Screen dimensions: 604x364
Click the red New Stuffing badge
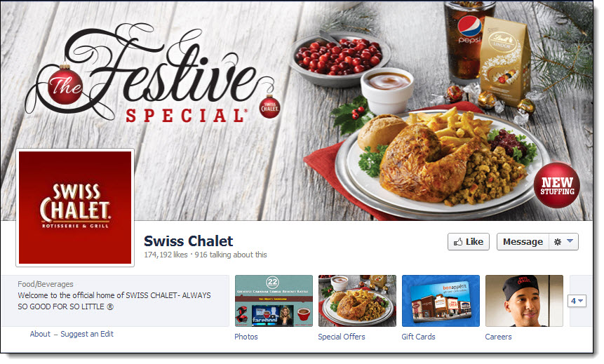pos(556,185)
